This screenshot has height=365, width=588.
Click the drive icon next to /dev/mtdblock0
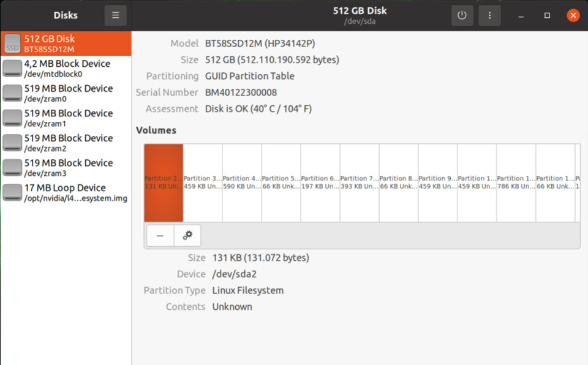tap(12, 67)
